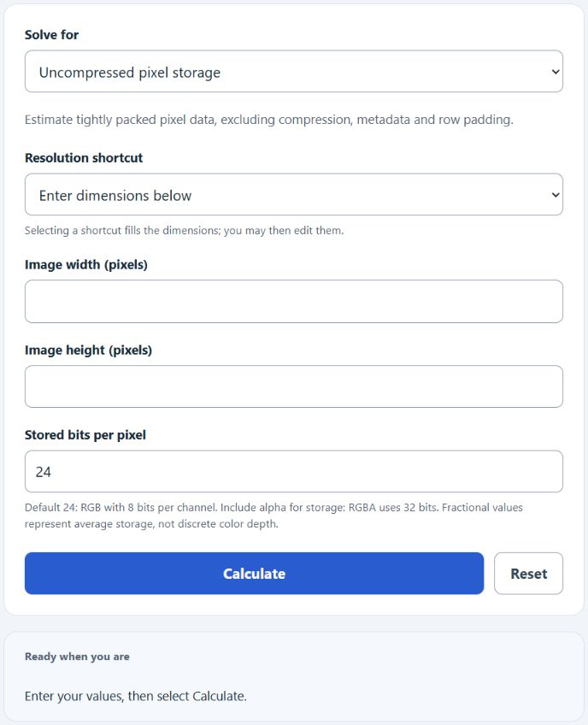Click chevron arrow beside Enter dimensions below
This screenshot has width=588, height=725.
(x=556, y=195)
